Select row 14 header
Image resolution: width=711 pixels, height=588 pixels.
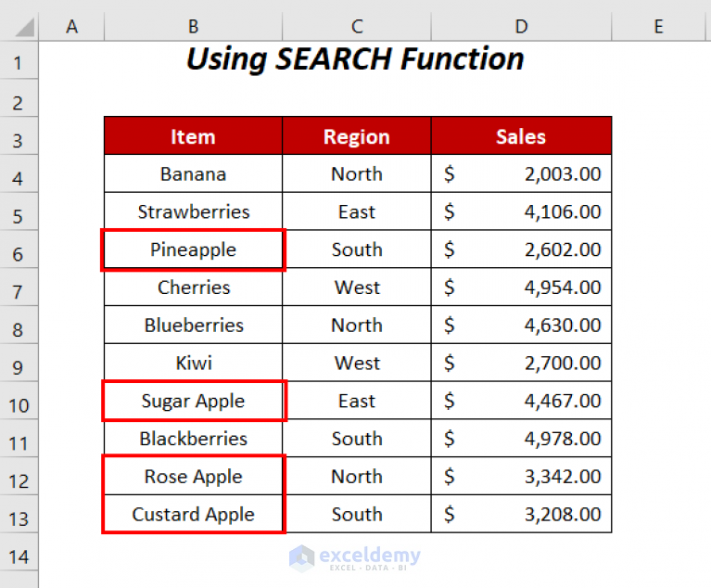point(19,556)
